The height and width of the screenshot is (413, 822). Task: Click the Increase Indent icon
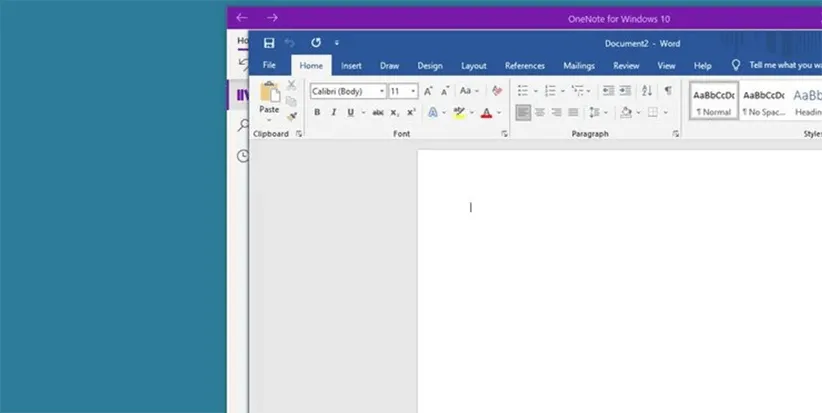click(626, 91)
